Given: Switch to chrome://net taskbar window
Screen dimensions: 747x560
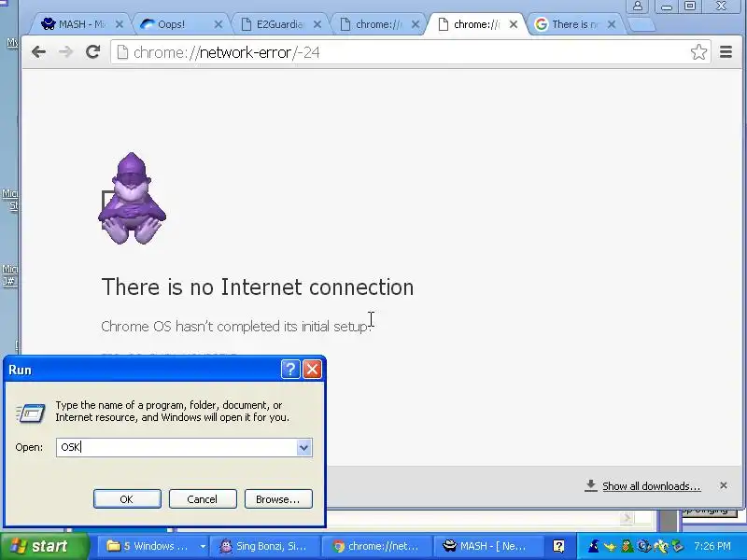Looking at the screenshot, I should click(x=376, y=546).
